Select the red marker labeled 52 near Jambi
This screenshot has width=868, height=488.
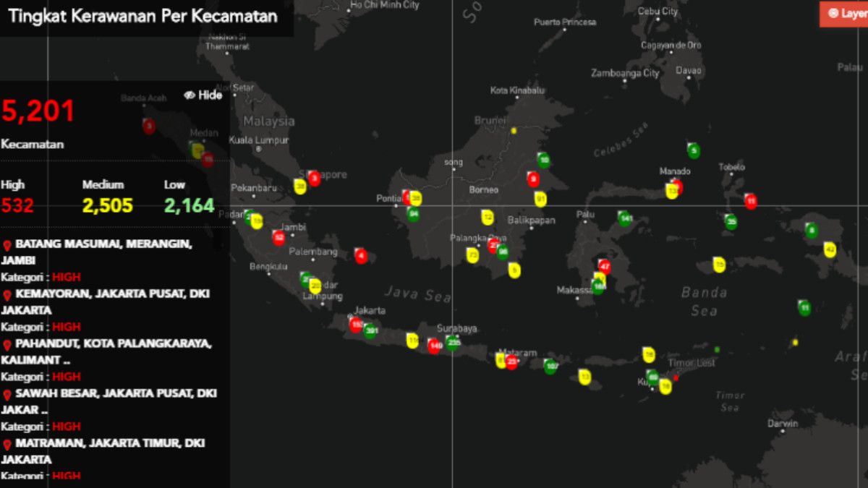[x=278, y=237]
